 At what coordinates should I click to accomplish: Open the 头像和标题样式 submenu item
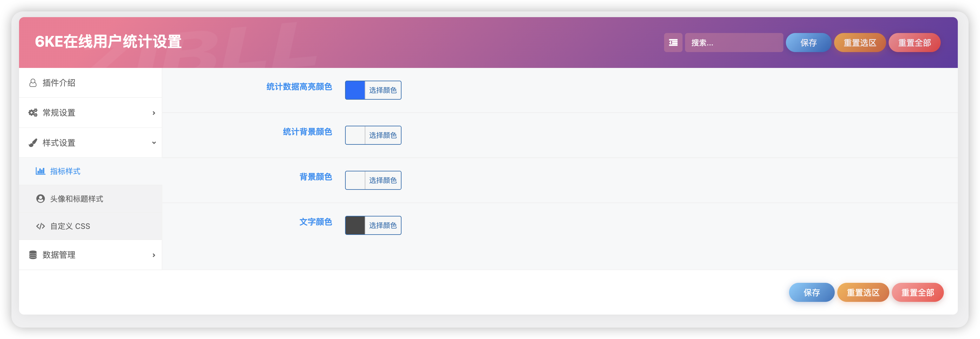click(x=76, y=199)
